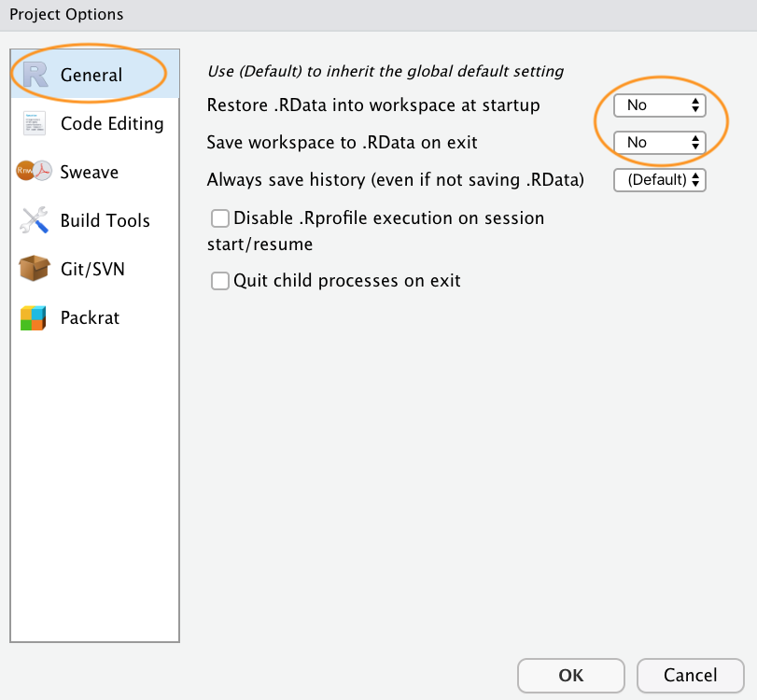Image resolution: width=757 pixels, height=700 pixels.
Task: Click the Build Tools wrench icon
Action: click(35, 221)
